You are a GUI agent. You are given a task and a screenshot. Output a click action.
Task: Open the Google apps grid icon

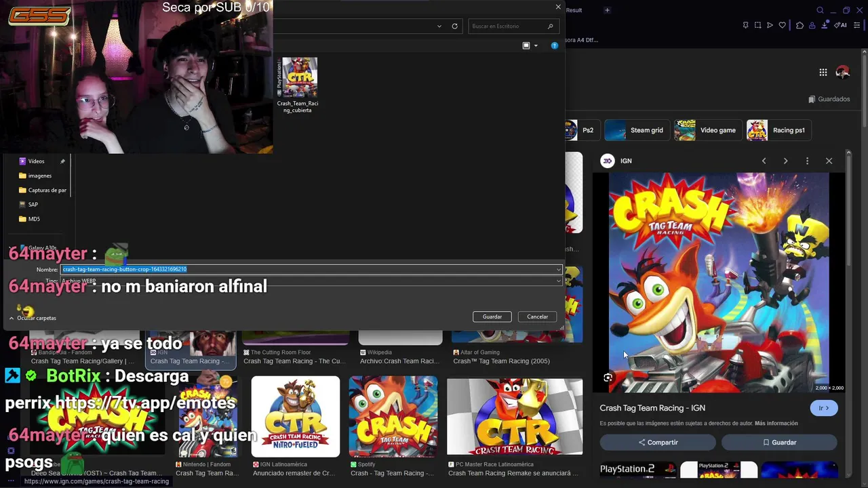point(823,73)
